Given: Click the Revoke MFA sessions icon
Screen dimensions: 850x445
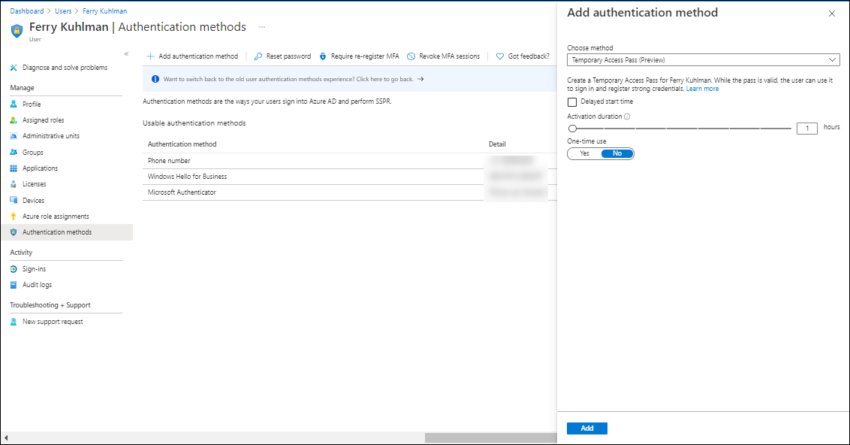Looking at the screenshot, I should tap(412, 56).
